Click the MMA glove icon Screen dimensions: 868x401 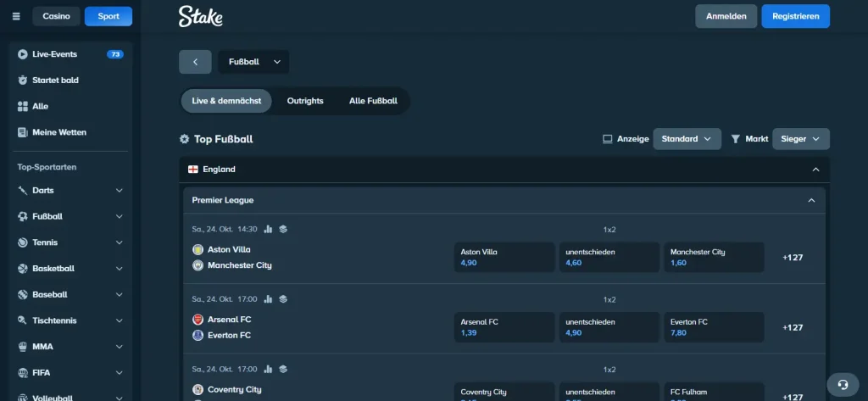23,347
